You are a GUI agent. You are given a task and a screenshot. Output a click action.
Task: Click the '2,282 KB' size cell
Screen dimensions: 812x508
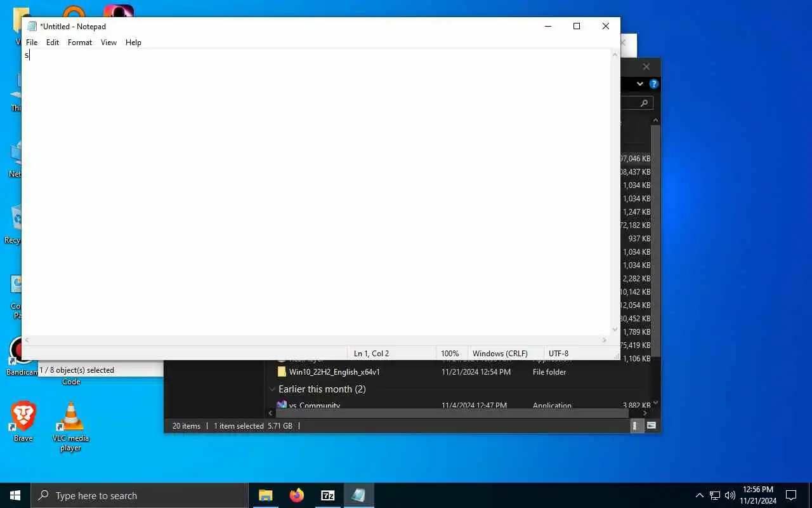(x=636, y=279)
